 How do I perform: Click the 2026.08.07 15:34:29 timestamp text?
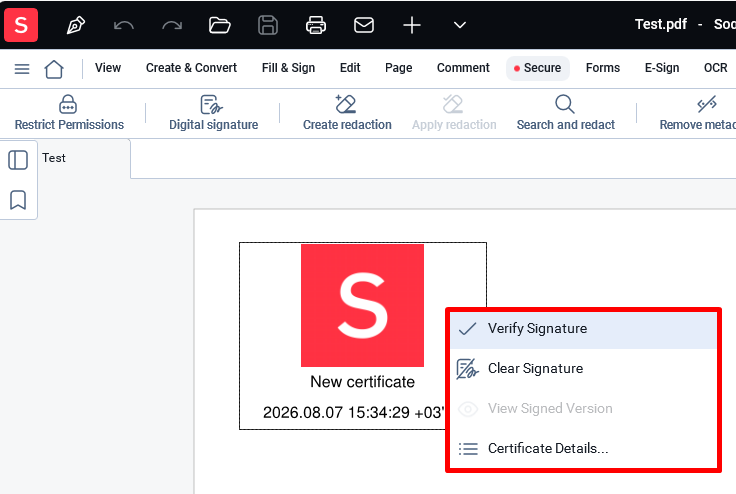(x=353, y=412)
